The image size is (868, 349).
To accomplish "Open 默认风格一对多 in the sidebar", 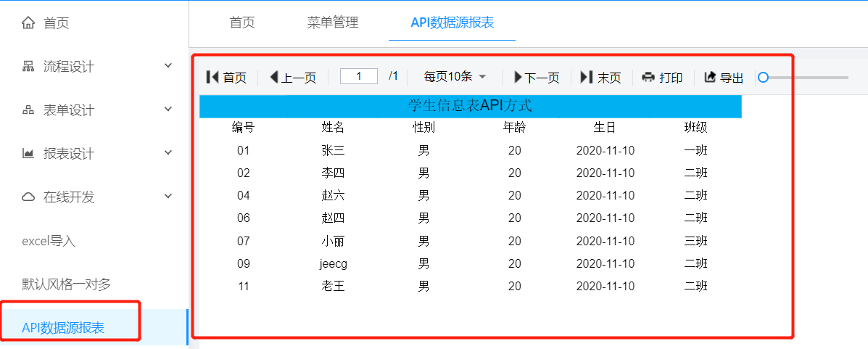I will point(67,284).
